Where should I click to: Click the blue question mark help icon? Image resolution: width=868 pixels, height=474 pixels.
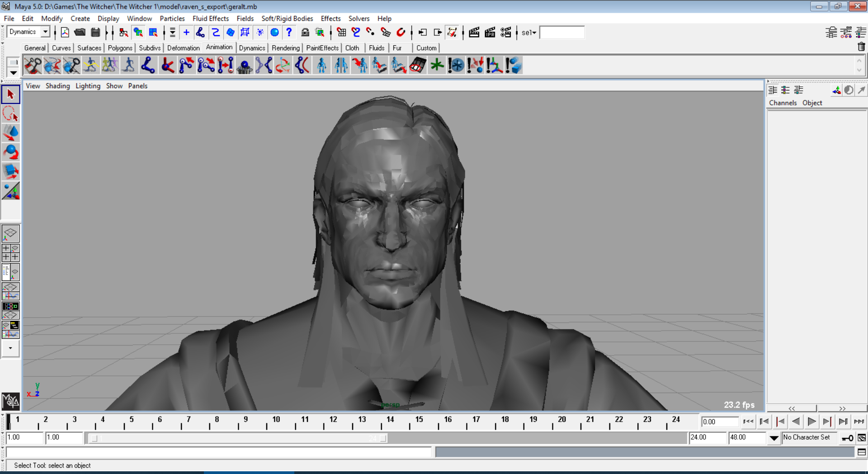click(x=289, y=32)
